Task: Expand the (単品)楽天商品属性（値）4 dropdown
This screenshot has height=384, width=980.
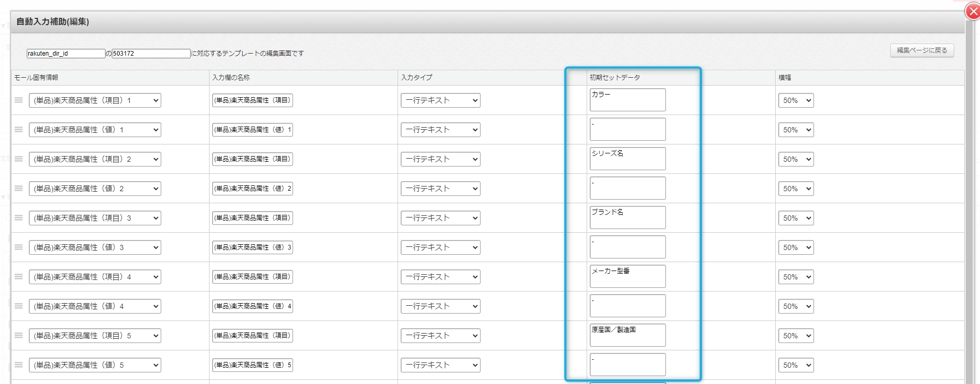Action: [x=95, y=306]
